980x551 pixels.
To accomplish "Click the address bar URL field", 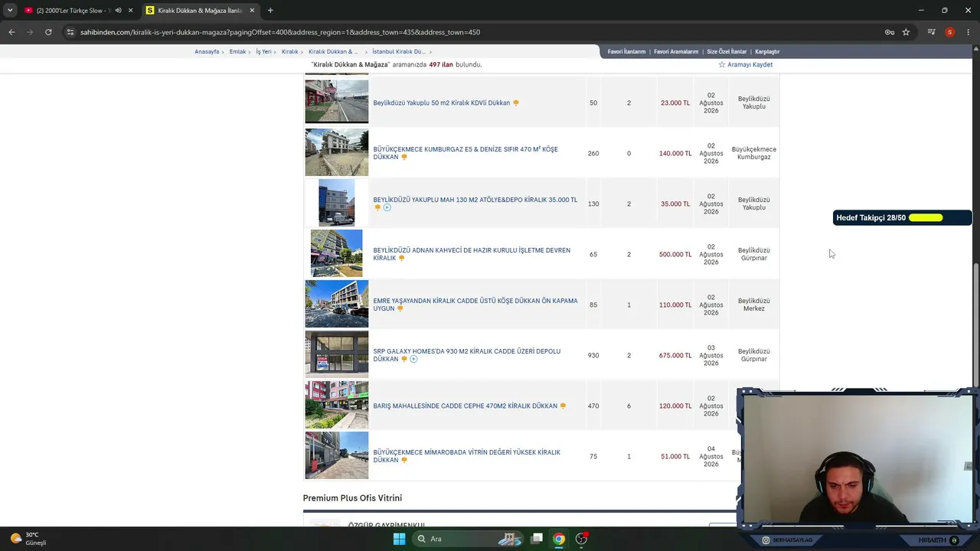I will pyautogui.click(x=475, y=32).
